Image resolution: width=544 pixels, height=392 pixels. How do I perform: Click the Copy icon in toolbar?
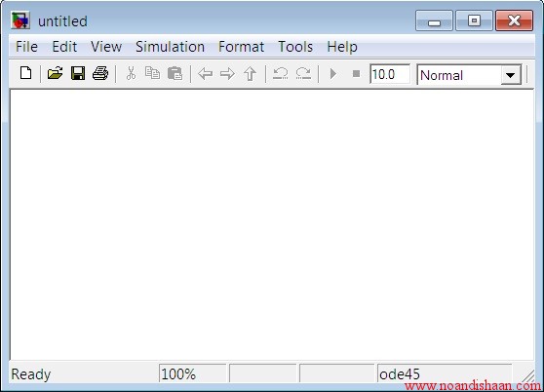coord(152,73)
